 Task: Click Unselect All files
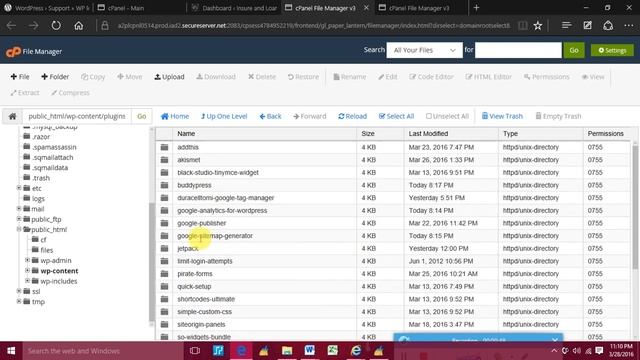pyautogui.click(x=447, y=116)
